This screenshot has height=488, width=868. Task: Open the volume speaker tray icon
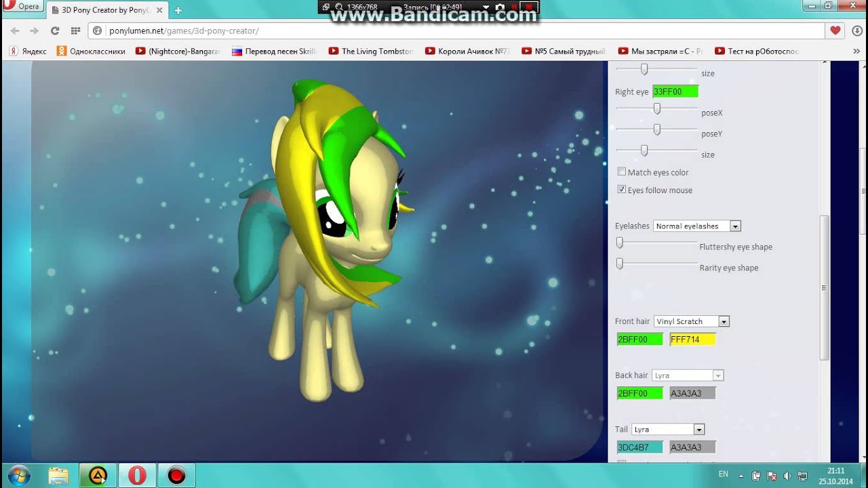pos(787,476)
